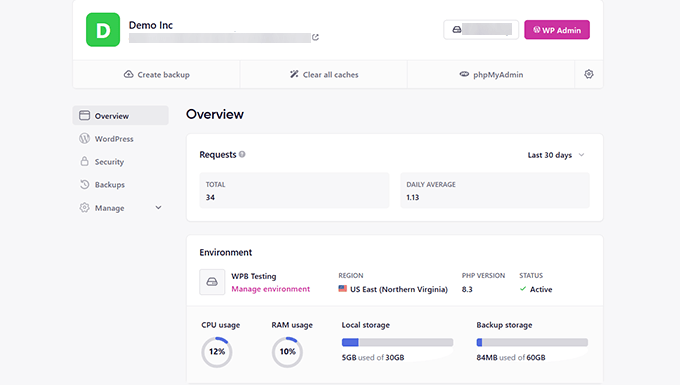Image resolution: width=680 pixels, height=385 pixels.
Task: Click the Environment section heading
Action: point(226,252)
